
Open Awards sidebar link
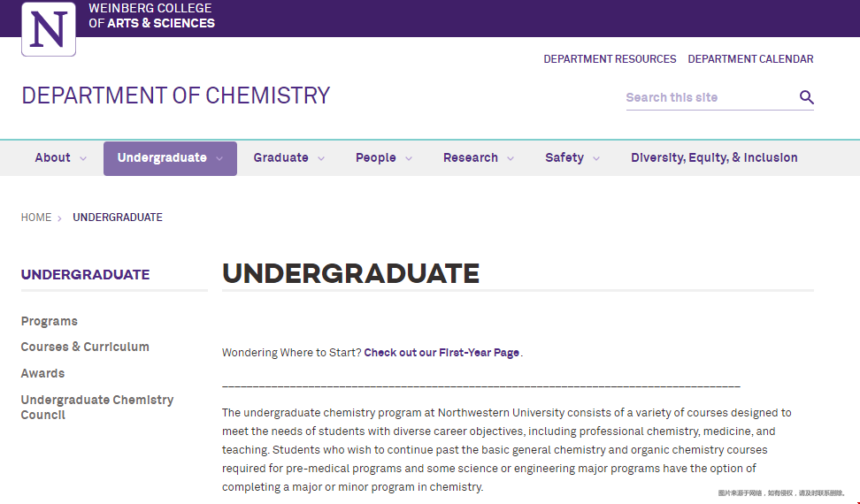(x=42, y=373)
